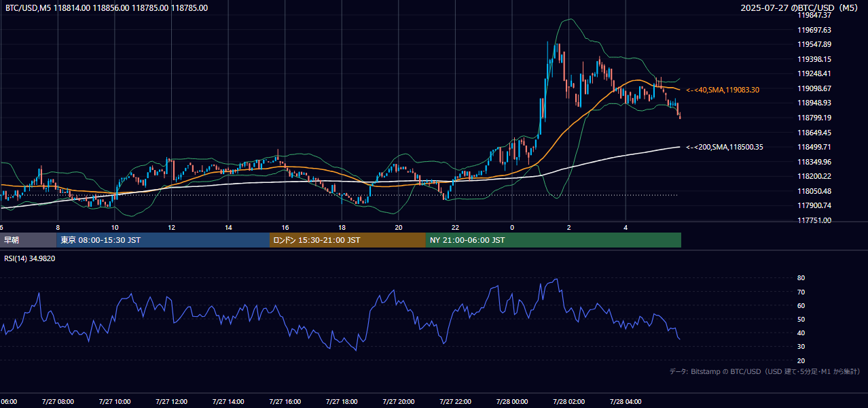Image resolution: width=868 pixels, height=408 pixels.
Task: Click RSI axis level 40
Action: pos(801,333)
